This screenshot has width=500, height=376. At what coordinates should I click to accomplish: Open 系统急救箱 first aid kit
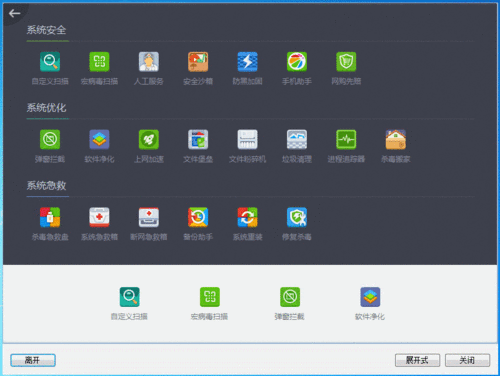[x=99, y=217]
